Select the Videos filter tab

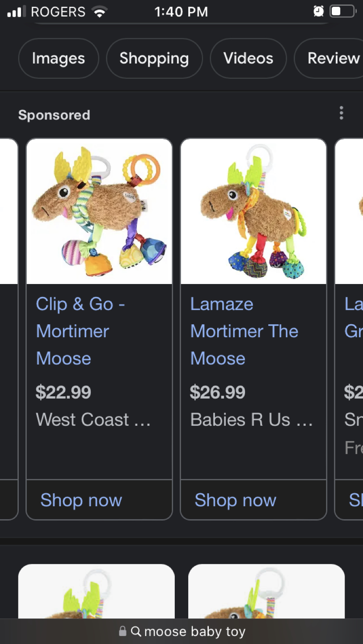(x=248, y=58)
